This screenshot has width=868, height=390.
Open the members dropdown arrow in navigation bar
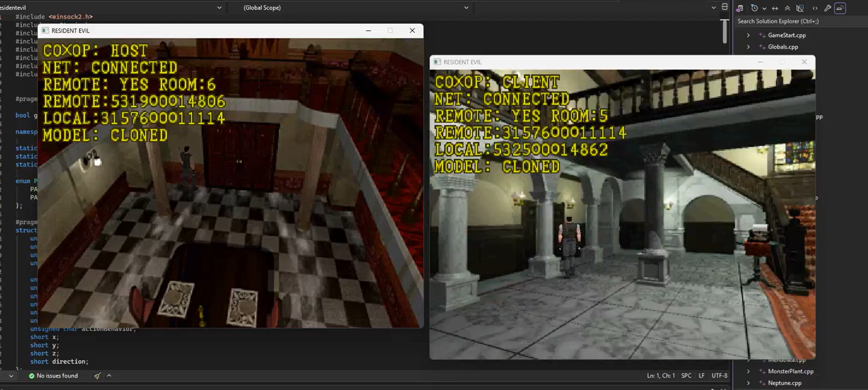pyautogui.click(x=713, y=7)
